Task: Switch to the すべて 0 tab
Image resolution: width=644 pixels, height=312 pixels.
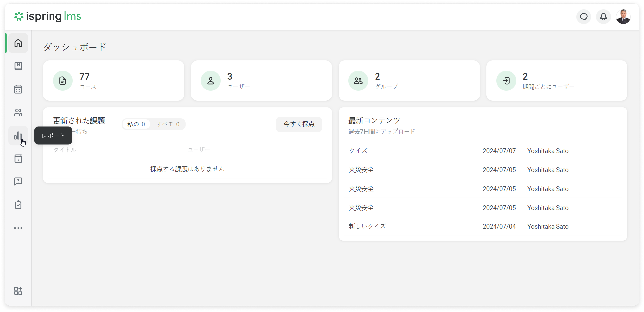Action: point(168,124)
